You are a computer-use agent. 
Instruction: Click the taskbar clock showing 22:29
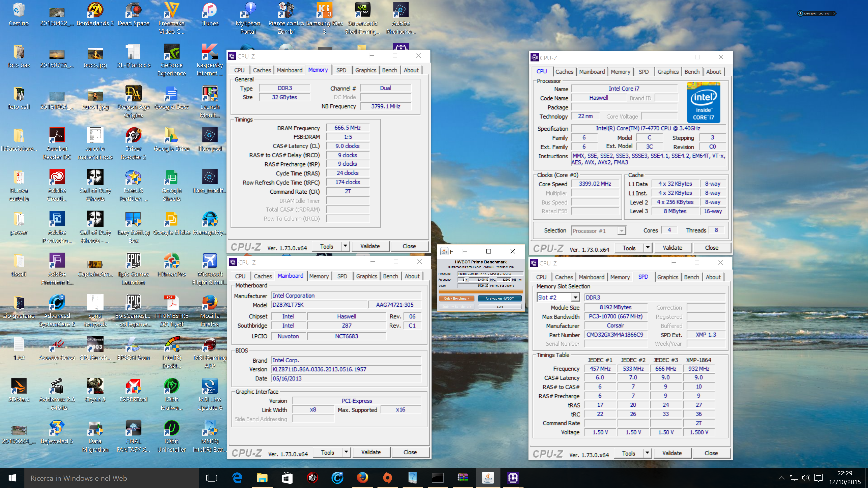point(844,478)
